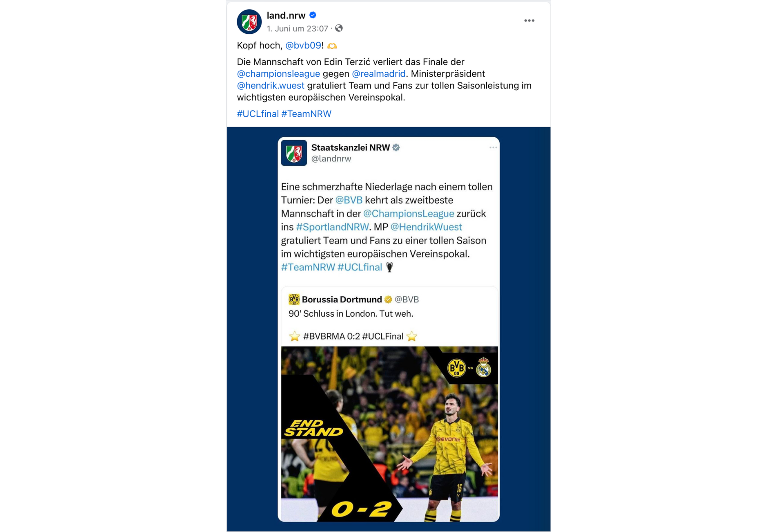777x532 pixels.
Task: Open the @bvb09 mention link
Action: (x=303, y=45)
